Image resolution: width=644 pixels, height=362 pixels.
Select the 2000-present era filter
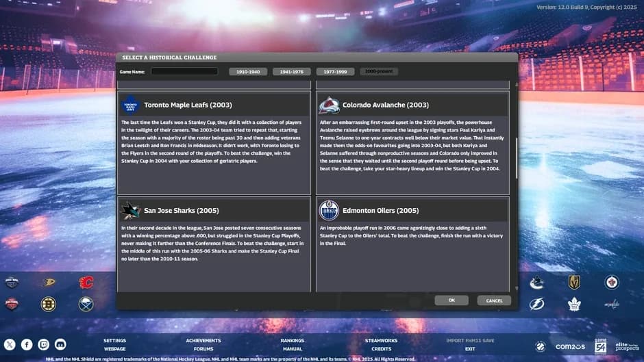[379, 71]
